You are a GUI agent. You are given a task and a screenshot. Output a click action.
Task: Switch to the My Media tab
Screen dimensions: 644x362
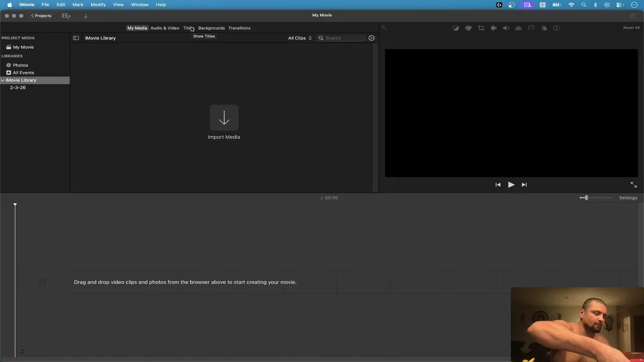[x=137, y=28]
